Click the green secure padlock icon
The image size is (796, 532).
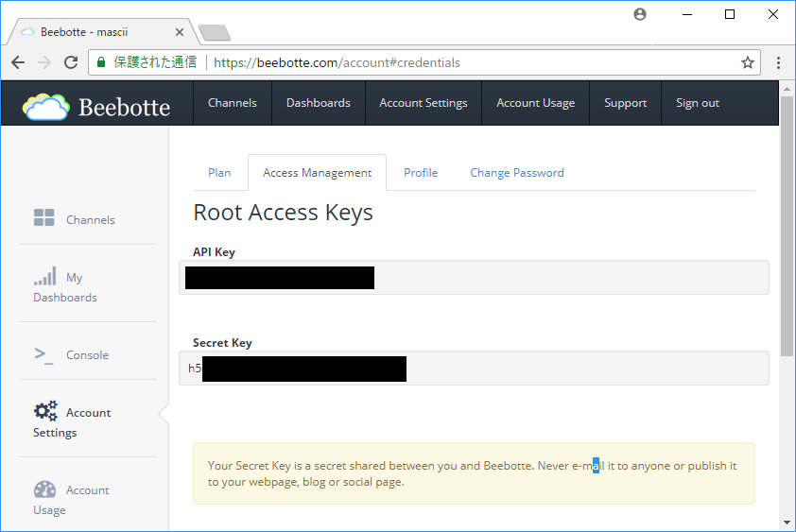click(x=101, y=62)
